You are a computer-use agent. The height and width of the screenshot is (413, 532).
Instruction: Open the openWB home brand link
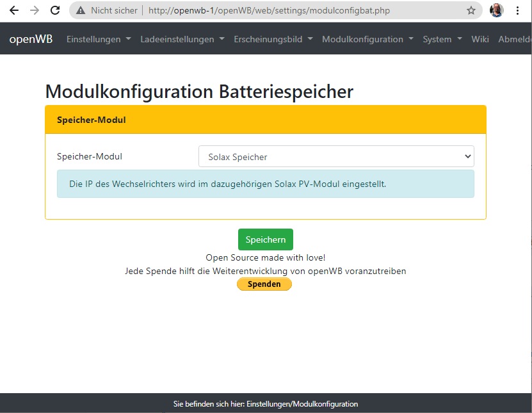[x=31, y=39]
